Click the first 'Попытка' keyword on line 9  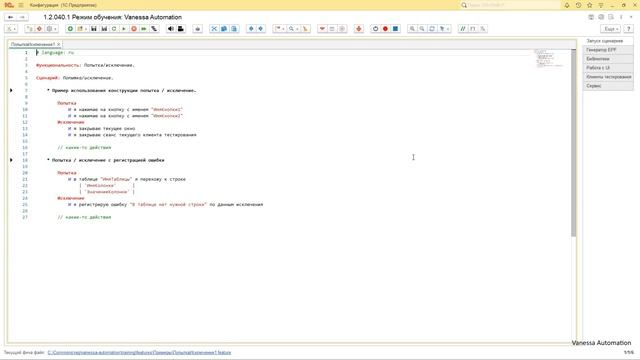(67, 103)
